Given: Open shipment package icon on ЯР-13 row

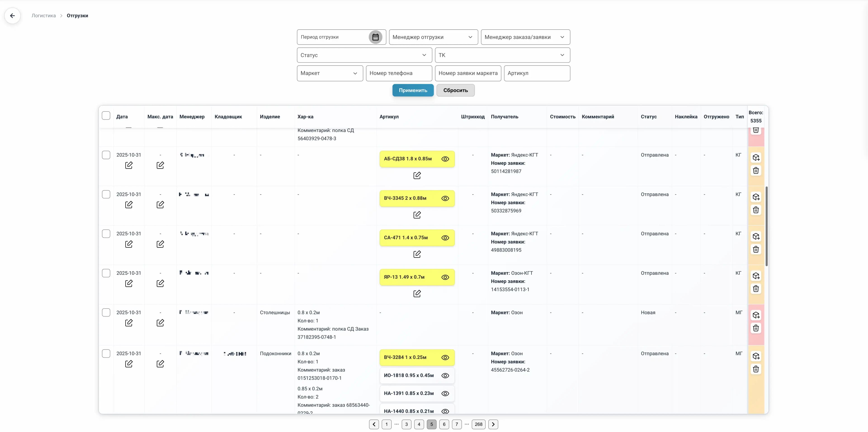Looking at the screenshot, I should pos(756,275).
